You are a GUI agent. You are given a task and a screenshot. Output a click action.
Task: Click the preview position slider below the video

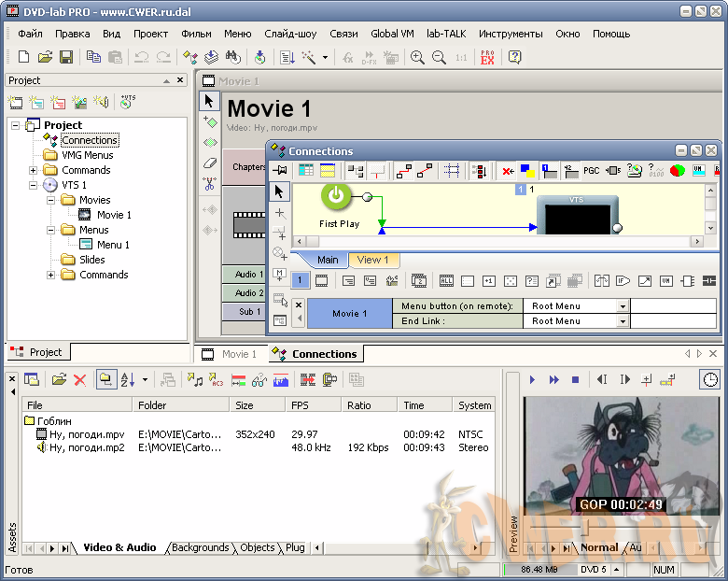586,528
